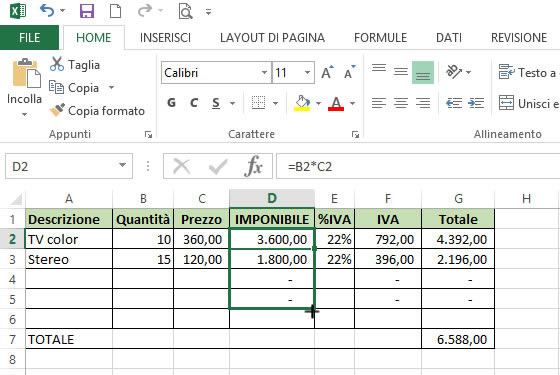The height and width of the screenshot is (375, 560).
Task: Click the Excel application icon
Action: (18, 11)
